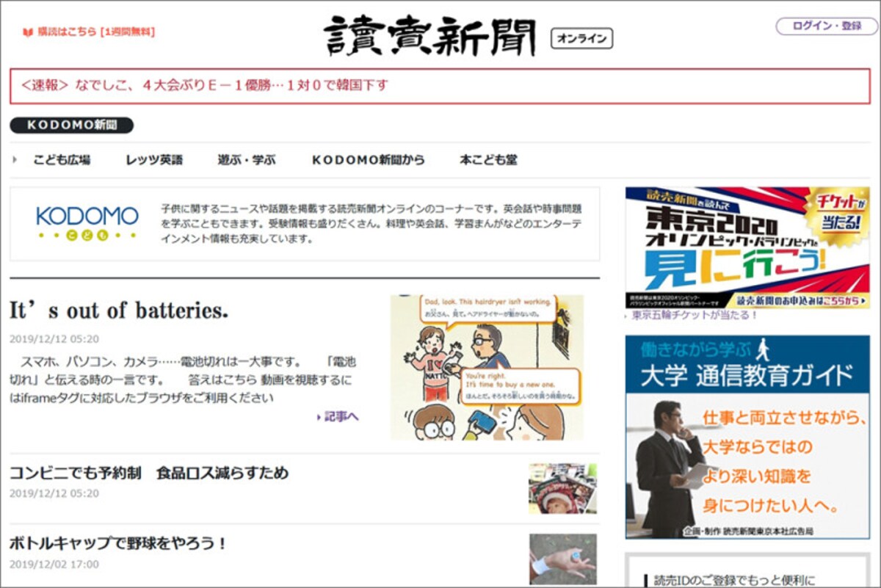
Task: Open the 速報 なでしこ E-1優勝 headline
Action: [204, 85]
